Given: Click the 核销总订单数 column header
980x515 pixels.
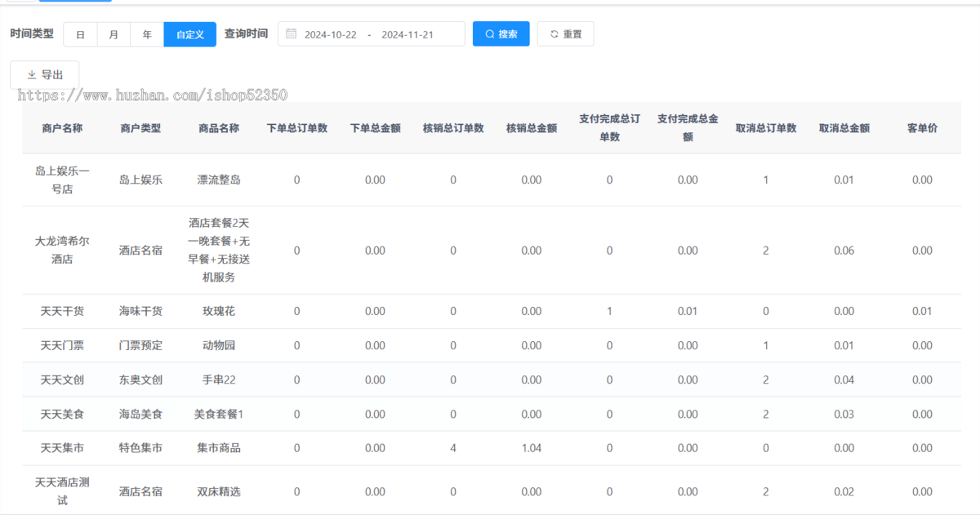Looking at the screenshot, I should pos(453,128).
